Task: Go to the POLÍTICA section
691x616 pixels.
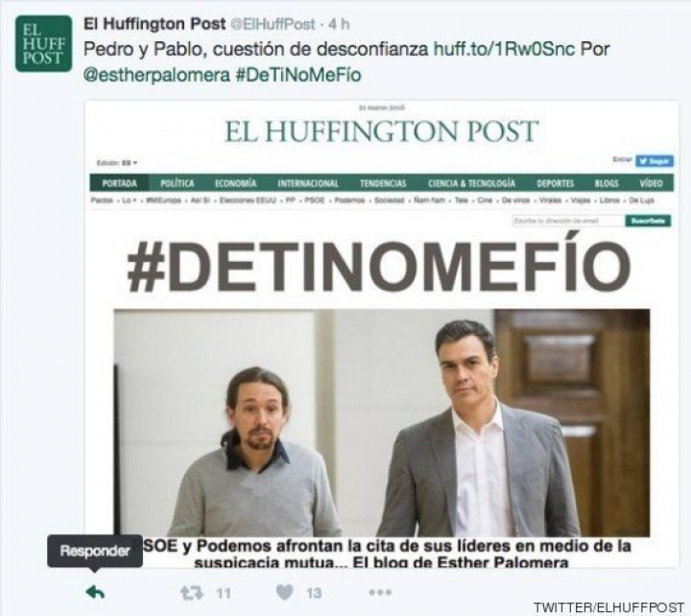Action: point(178,183)
